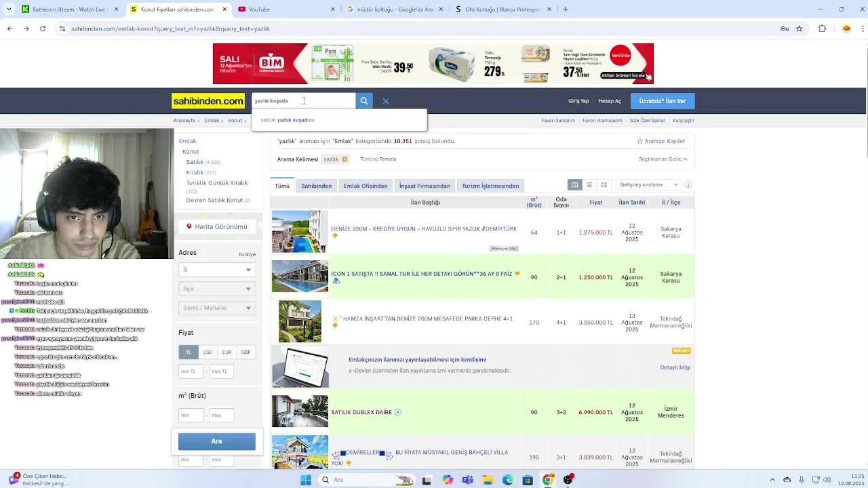Click browser back arrow
Screen dimensions: 868x488
(x=9, y=28)
